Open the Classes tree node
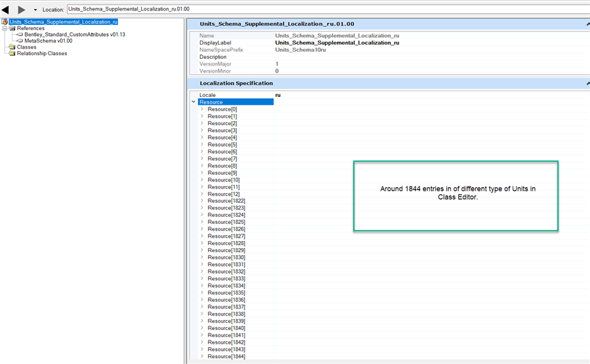590x364 pixels. tap(26, 47)
